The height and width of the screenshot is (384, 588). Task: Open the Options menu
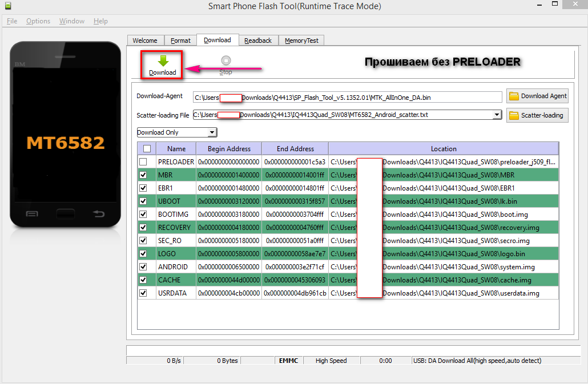click(38, 21)
